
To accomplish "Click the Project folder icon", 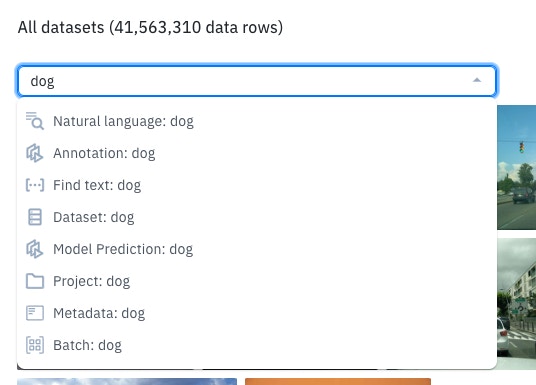I will (x=35, y=281).
